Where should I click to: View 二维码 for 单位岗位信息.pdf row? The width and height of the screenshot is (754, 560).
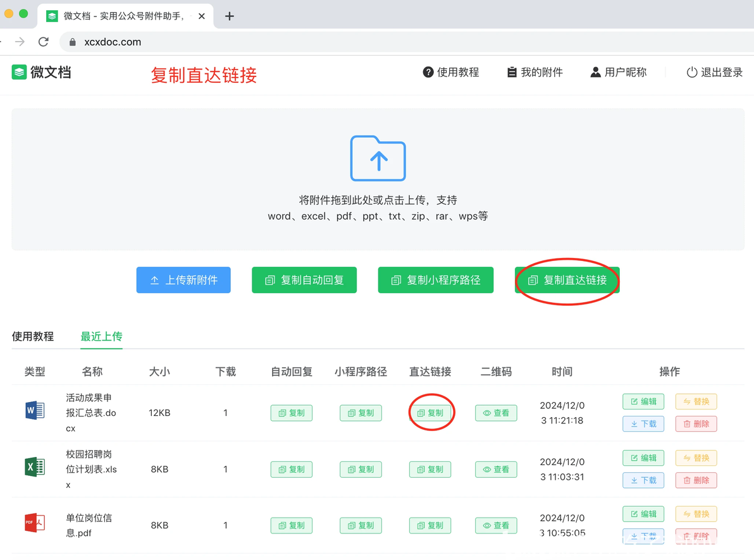[496, 525]
